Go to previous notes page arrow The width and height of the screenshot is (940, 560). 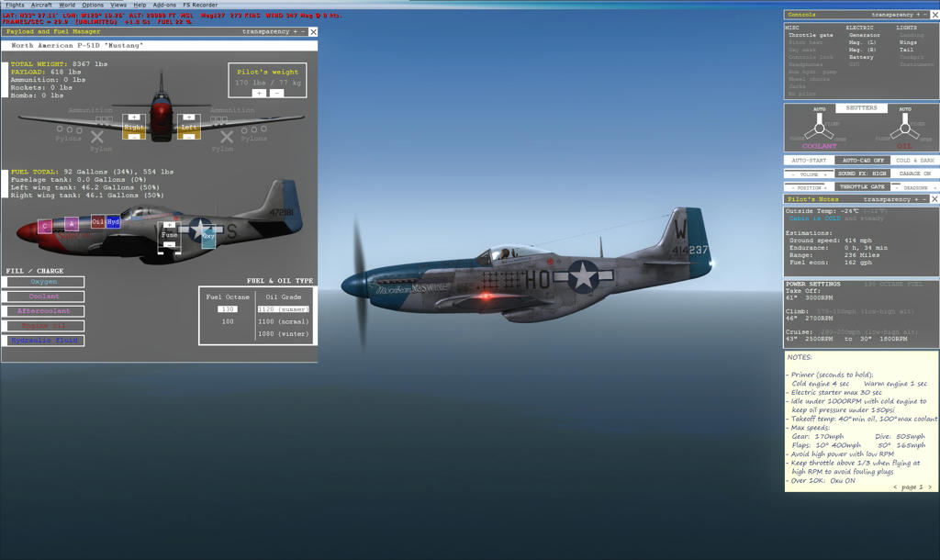point(895,487)
